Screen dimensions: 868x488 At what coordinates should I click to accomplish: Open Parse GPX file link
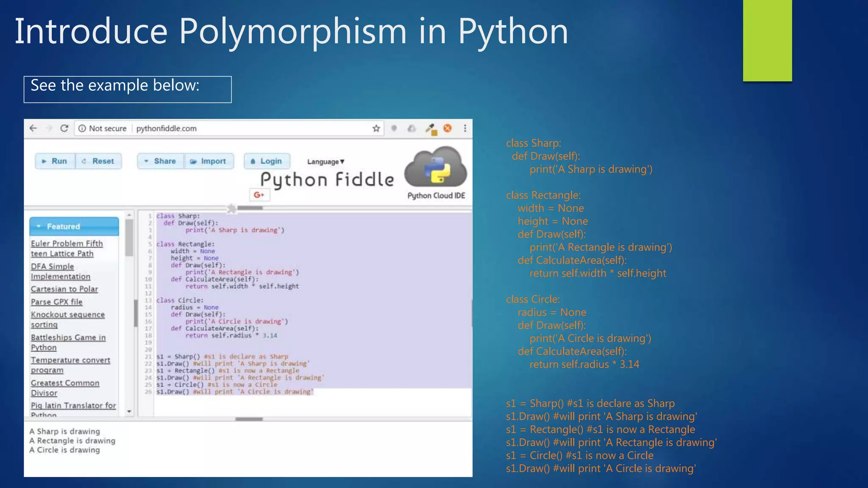pos(57,302)
